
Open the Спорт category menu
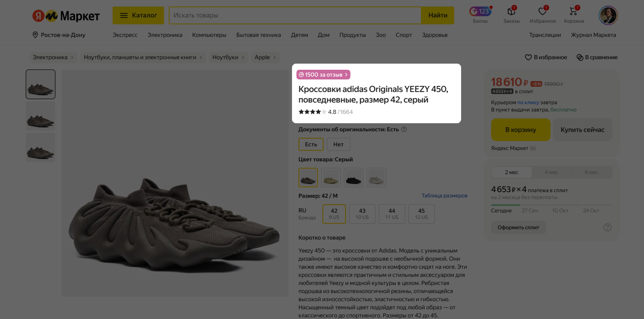[x=404, y=35]
